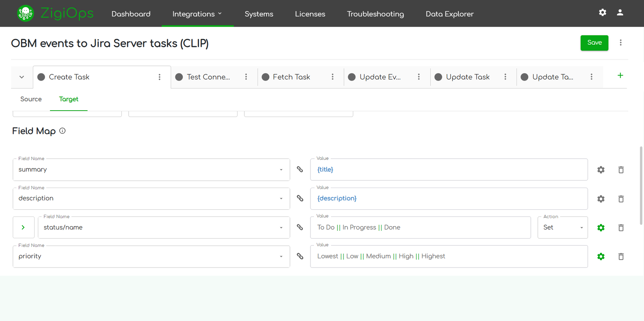Screen dimensions: 644x321
Task: Select the Target tab
Action: (69, 99)
